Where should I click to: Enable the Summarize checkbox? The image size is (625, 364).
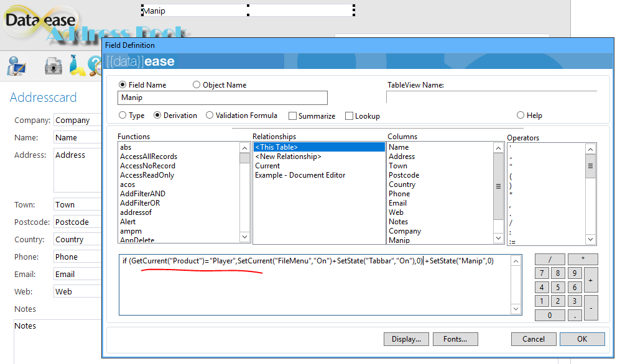click(292, 116)
